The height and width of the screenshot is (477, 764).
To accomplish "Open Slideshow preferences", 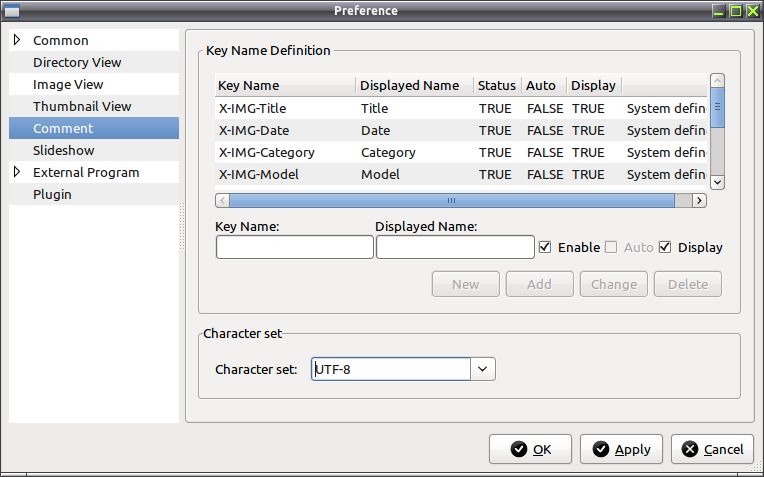I will pos(63,150).
